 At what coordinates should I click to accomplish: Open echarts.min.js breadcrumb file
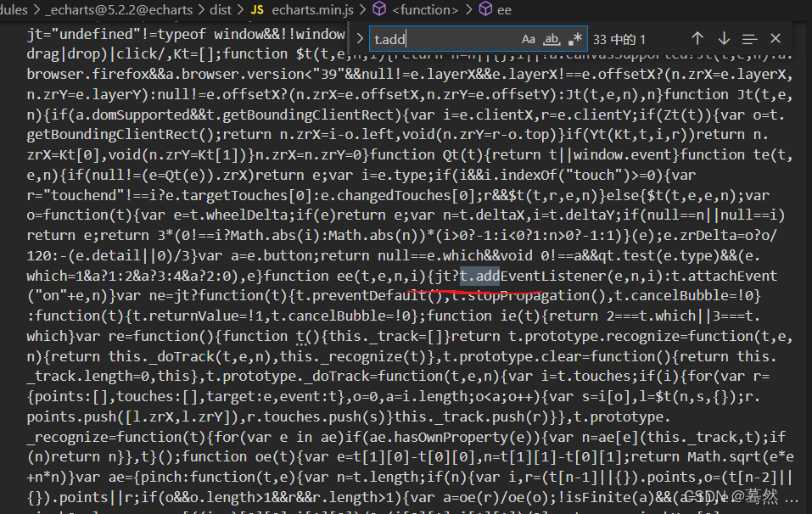coord(313,10)
